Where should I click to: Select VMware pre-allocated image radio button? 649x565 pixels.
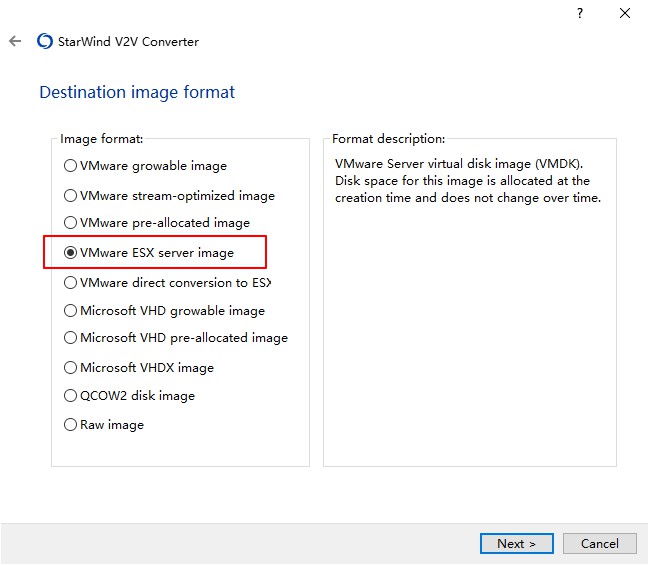[x=71, y=223]
